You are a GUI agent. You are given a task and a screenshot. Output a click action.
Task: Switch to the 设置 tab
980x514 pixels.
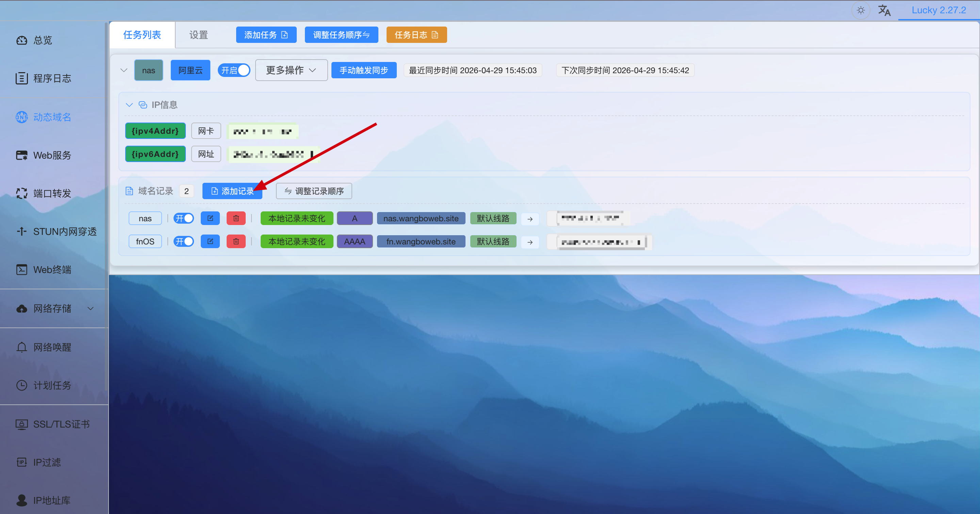coord(199,35)
